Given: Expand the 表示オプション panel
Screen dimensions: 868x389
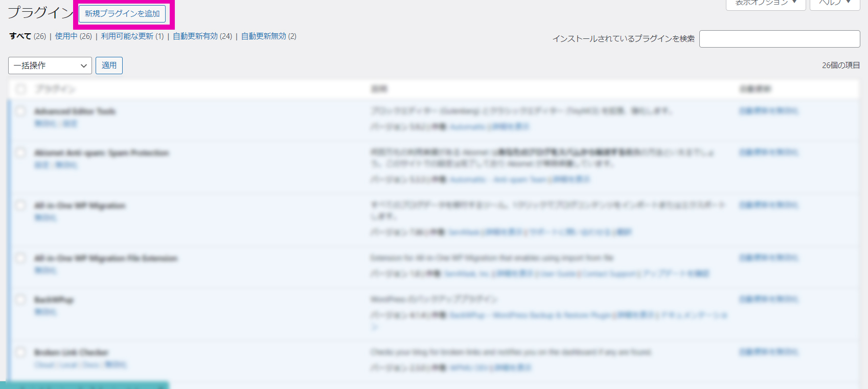Looking at the screenshot, I should point(766,3).
